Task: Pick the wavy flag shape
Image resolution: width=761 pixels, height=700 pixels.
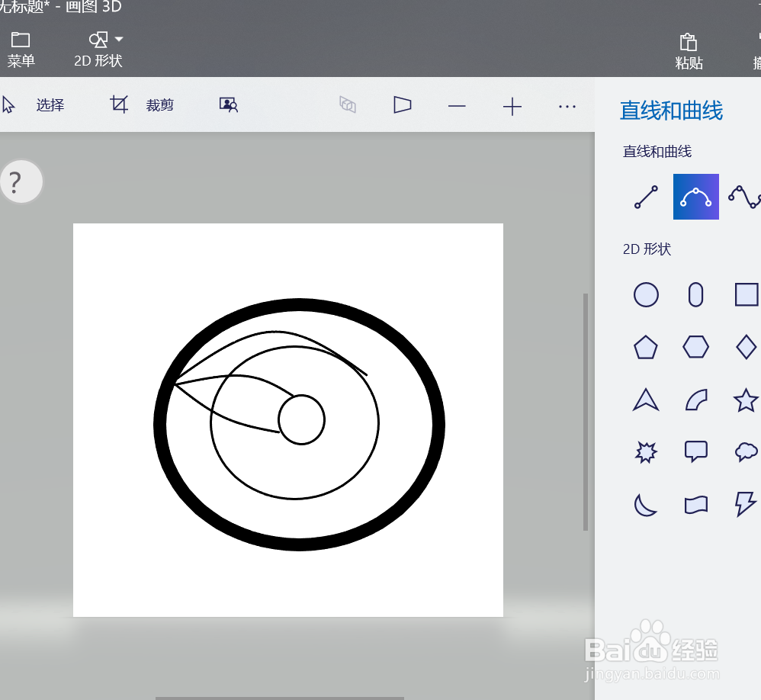Action: tap(696, 505)
